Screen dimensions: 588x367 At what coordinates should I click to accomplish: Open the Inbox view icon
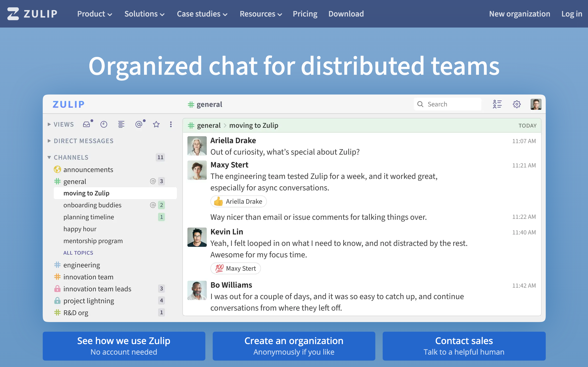pyautogui.click(x=87, y=125)
